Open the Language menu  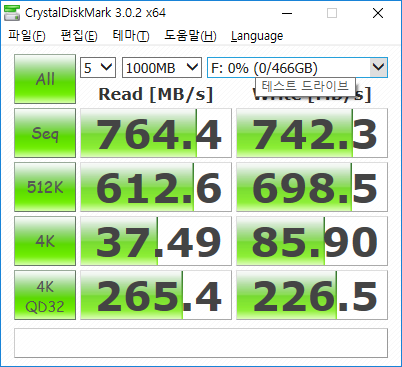[x=257, y=36]
